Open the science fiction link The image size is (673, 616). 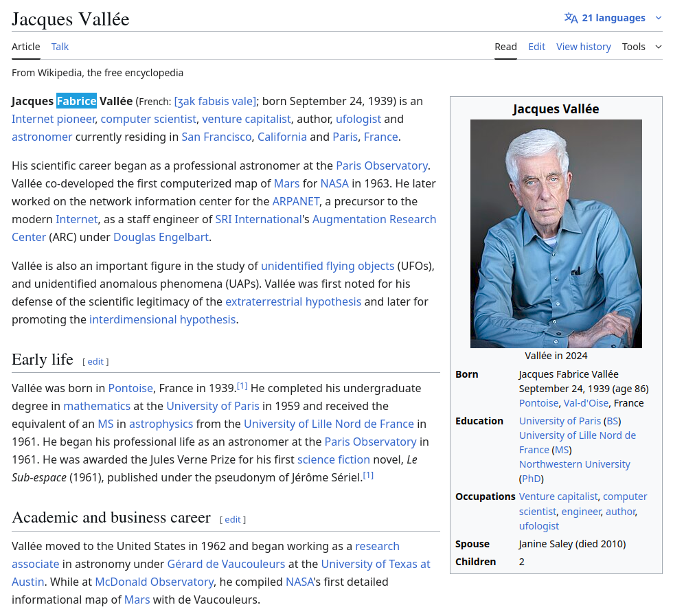tap(334, 459)
